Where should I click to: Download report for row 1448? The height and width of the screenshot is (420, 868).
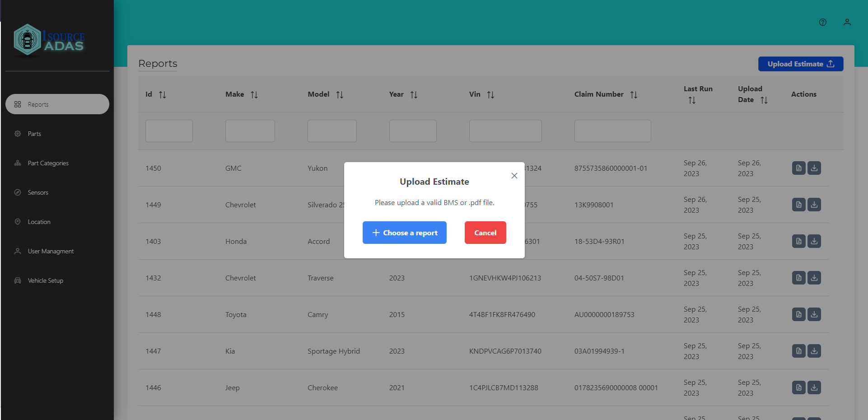[x=814, y=314]
